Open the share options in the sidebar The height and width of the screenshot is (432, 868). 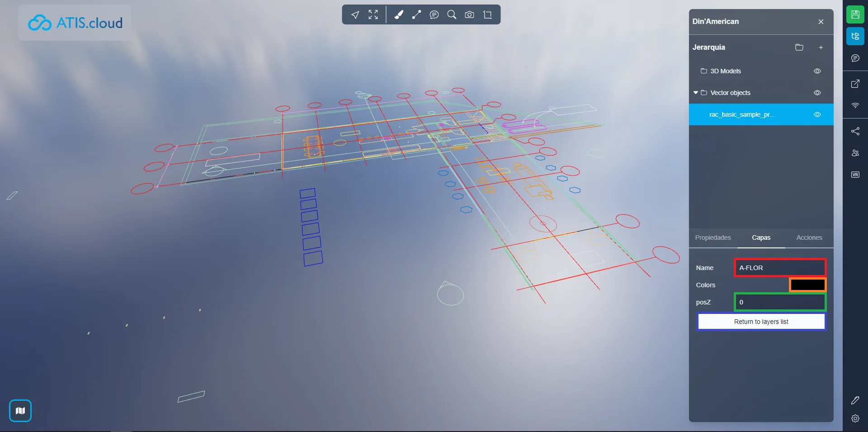(x=855, y=131)
